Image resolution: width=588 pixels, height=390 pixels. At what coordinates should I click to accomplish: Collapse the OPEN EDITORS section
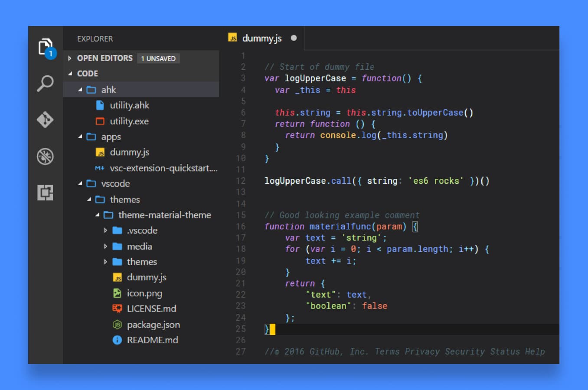(x=70, y=58)
